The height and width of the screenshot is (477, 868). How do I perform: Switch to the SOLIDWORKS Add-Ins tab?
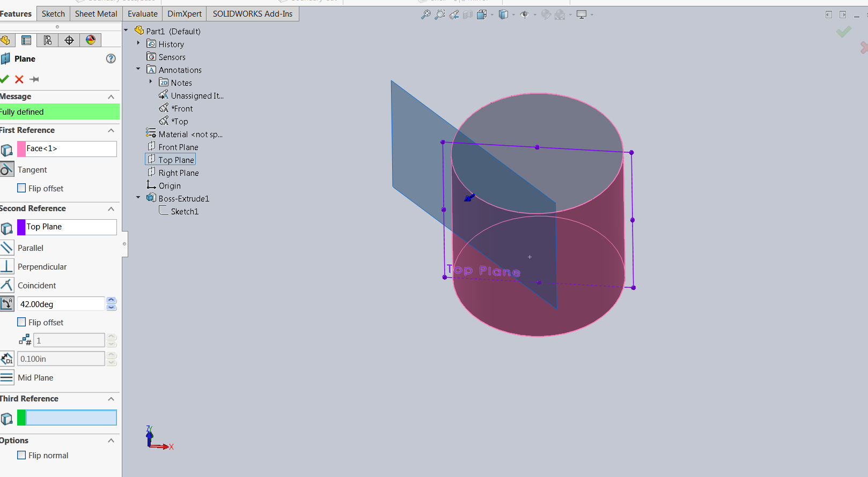pyautogui.click(x=253, y=13)
